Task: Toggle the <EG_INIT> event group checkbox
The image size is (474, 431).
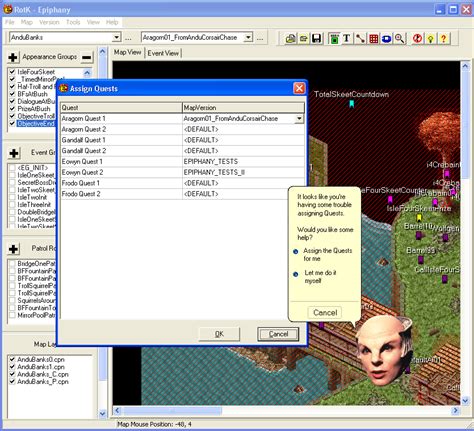Action: coord(12,168)
